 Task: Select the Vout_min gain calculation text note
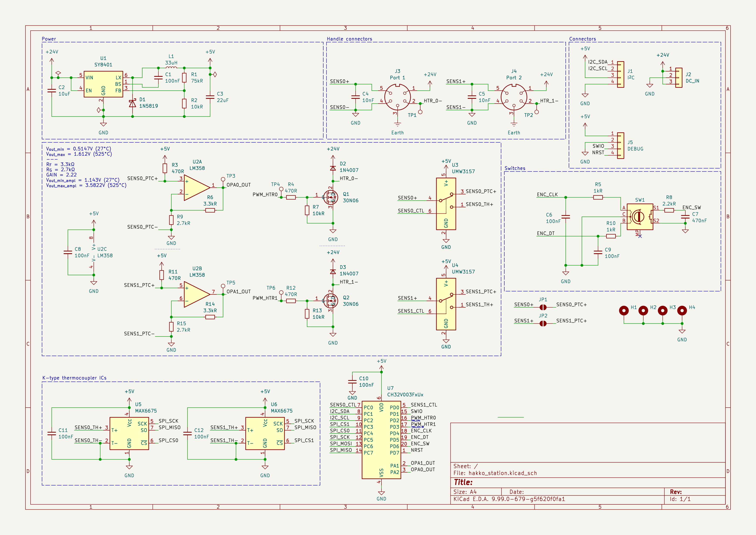[78, 149]
